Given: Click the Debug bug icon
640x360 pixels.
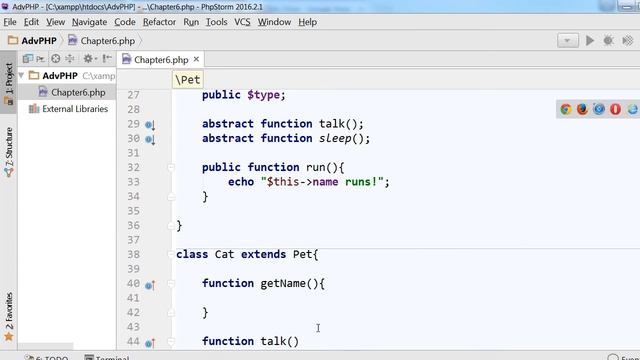Looking at the screenshot, I should [x=608, y=40].
